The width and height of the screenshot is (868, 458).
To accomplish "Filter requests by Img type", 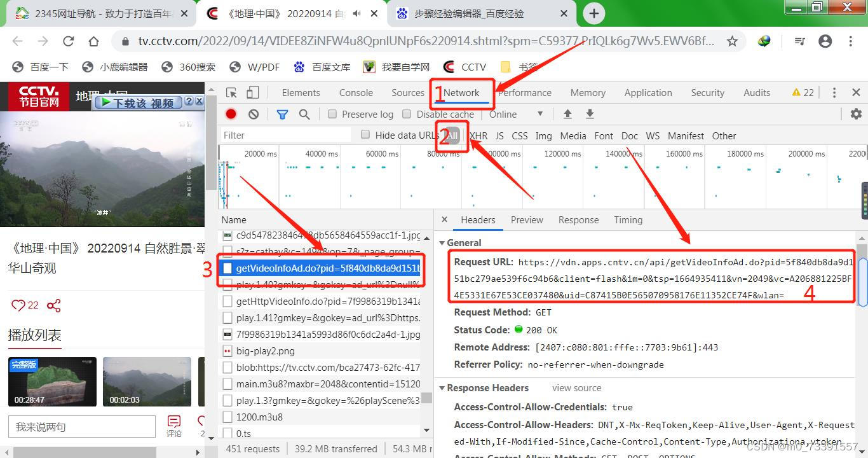I will [x=543, y=135].
